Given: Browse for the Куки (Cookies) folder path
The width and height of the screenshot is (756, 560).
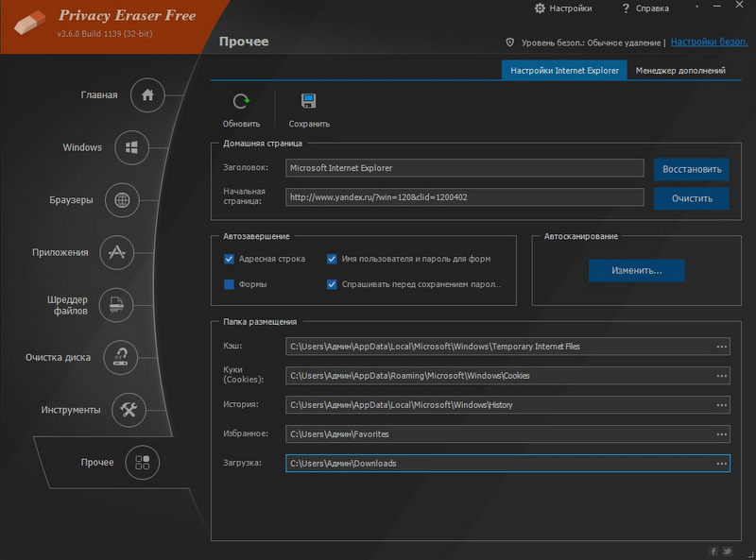Looking at the screenshot, I should coord(721,376).
